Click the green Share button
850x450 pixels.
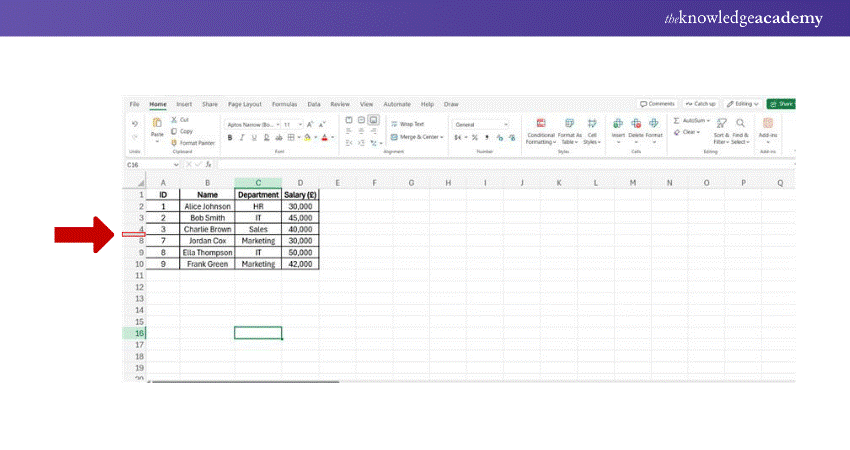click(780, 104)
